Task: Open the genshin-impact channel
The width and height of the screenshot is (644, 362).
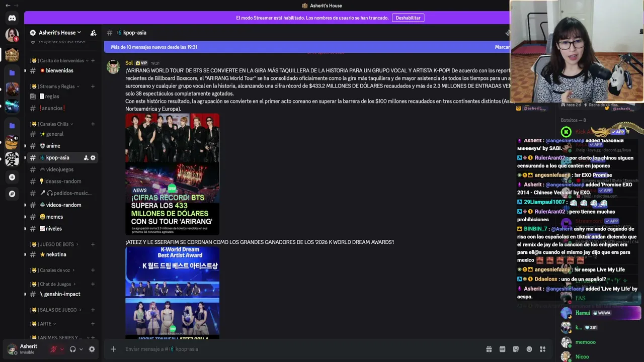Action: click(x=62, y=294)
